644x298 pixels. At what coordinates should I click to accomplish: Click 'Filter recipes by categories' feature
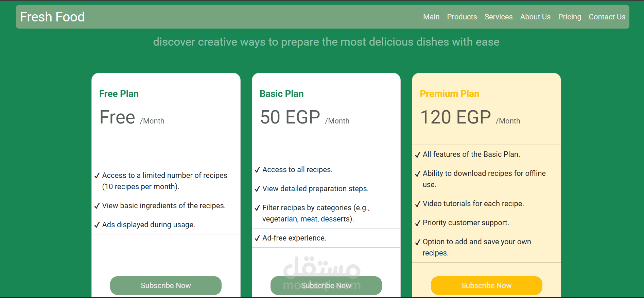tap(316, 213)
